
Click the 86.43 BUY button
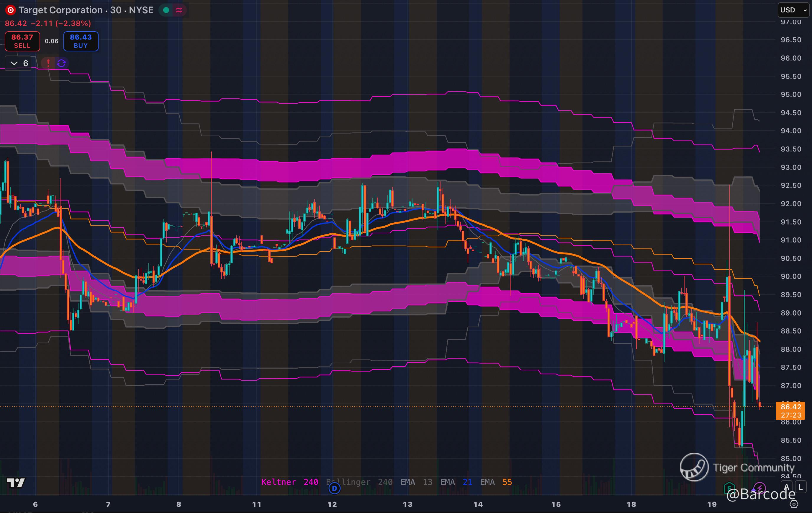click(81, 41)
